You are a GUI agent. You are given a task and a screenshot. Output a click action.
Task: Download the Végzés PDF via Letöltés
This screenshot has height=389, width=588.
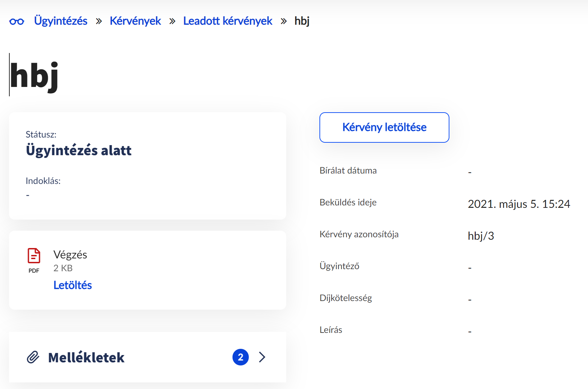click(72, 285)
